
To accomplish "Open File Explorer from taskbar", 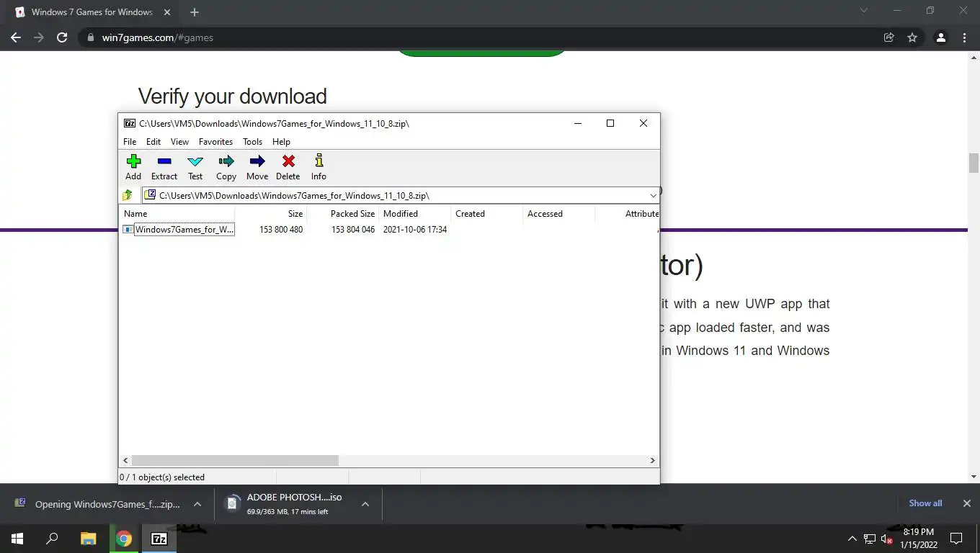I will (x=88, y=539).
